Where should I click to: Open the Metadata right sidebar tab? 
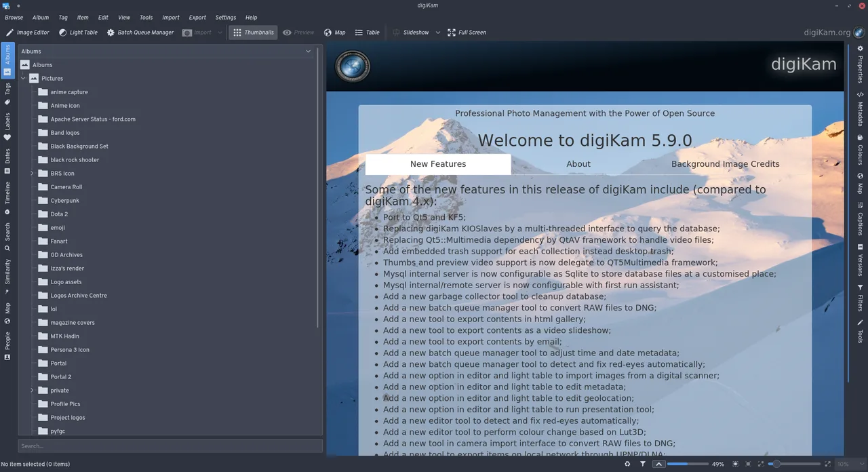[x=860, y=109]
